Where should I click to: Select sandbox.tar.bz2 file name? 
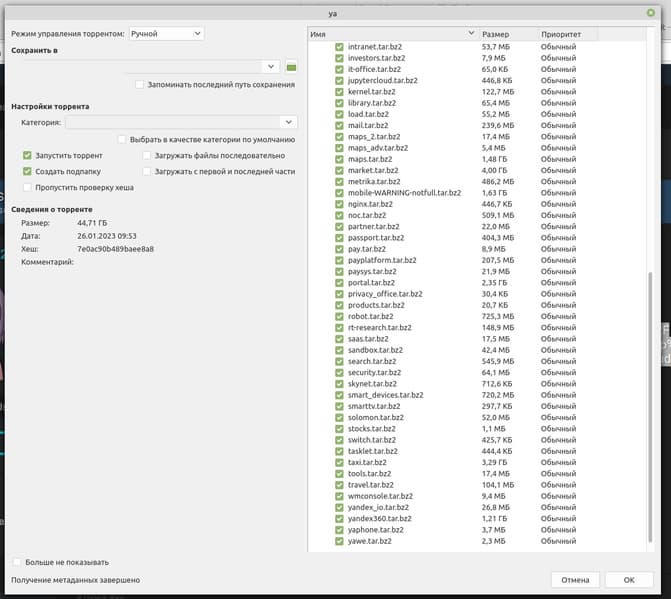pyautogui.click(x=375, y=350)
